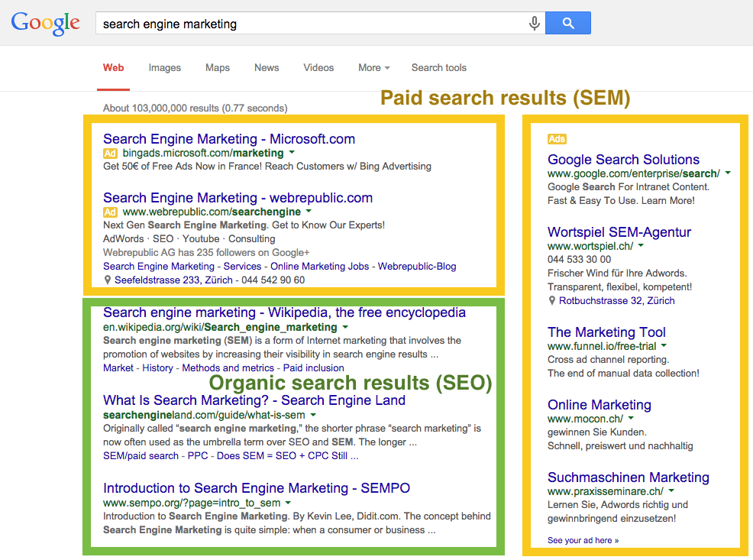Click into the search query input field
Viewport: 753px width, 560px height.
(310, 24)
